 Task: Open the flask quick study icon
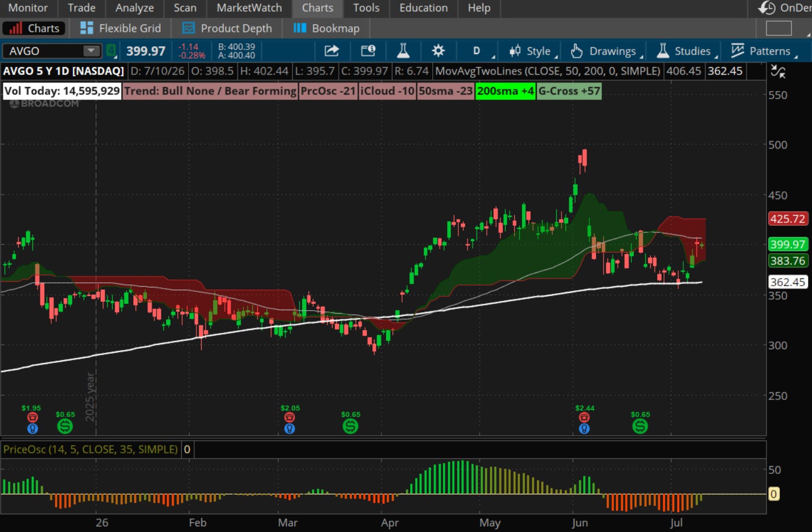(403, 51)
